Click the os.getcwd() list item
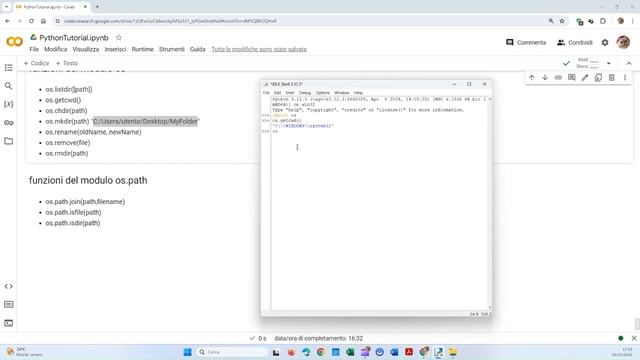Screen dimensions: 640x360 (x=63, y=100)
